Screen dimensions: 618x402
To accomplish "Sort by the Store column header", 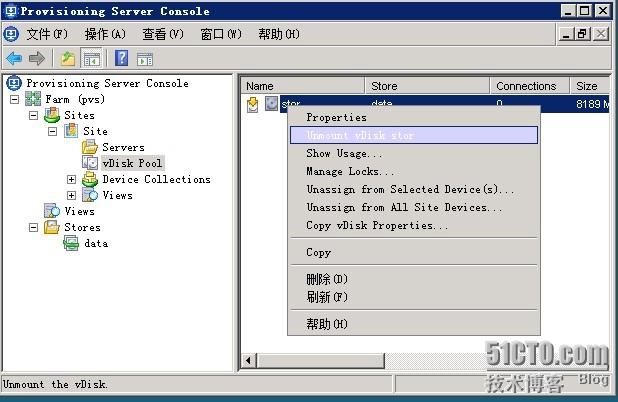I will click(428, 86).
